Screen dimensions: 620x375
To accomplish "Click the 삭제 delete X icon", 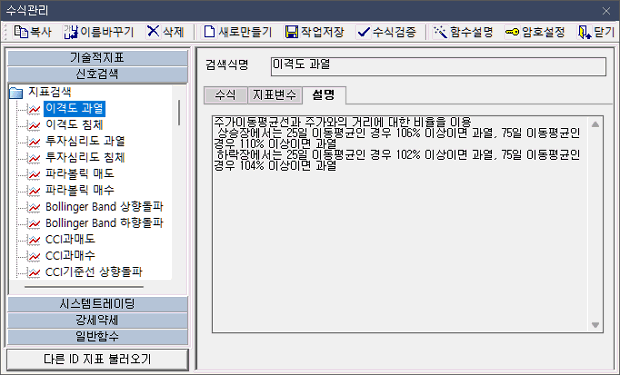I will coord(153,31).
